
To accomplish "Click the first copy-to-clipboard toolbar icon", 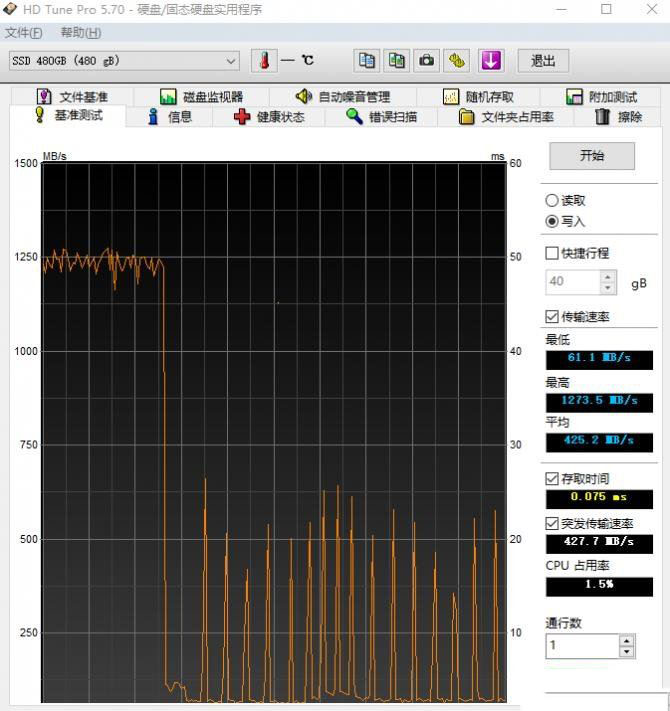I will click(x=367, y=60).
